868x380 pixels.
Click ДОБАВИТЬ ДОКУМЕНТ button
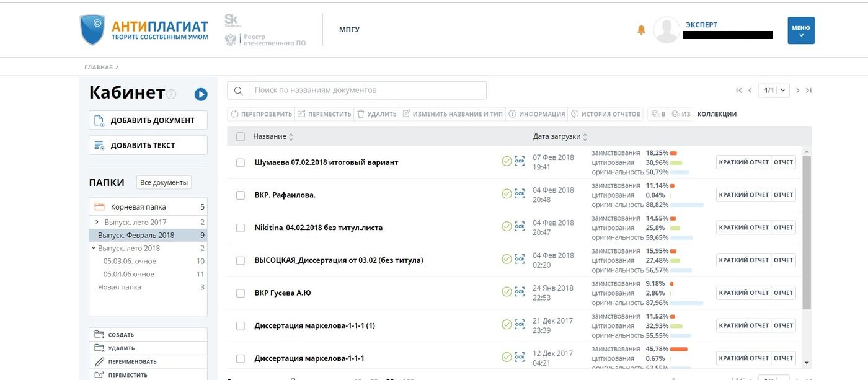[x=148, y=120]
